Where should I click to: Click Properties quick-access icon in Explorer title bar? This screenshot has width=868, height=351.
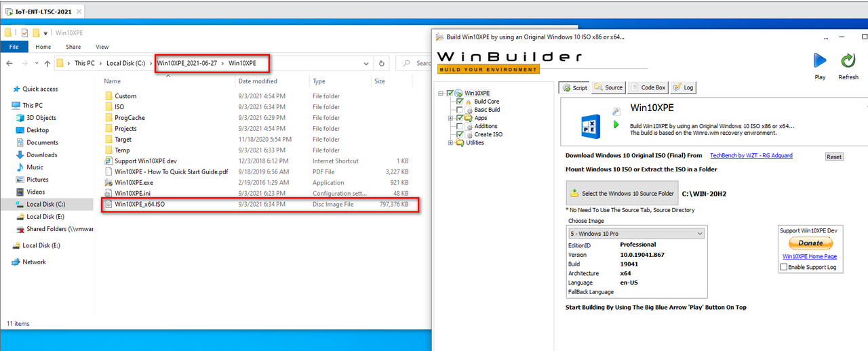pos(25,33)
